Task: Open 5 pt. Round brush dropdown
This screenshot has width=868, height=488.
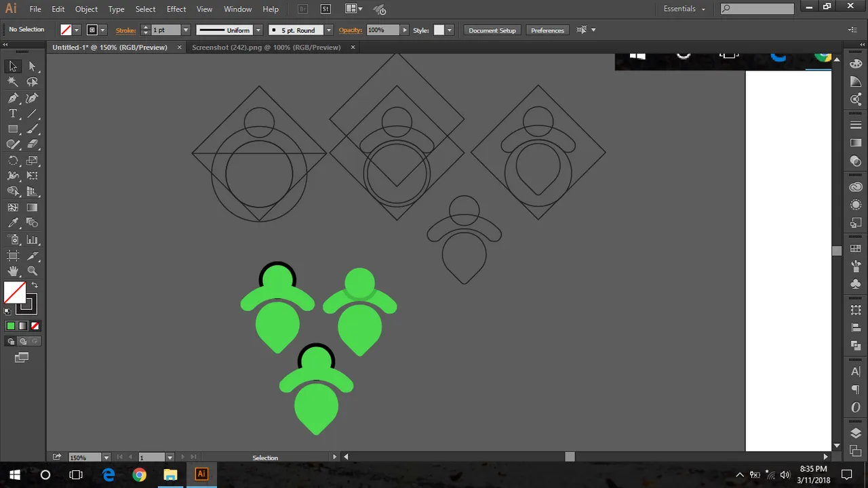Action: pos(329,30)
